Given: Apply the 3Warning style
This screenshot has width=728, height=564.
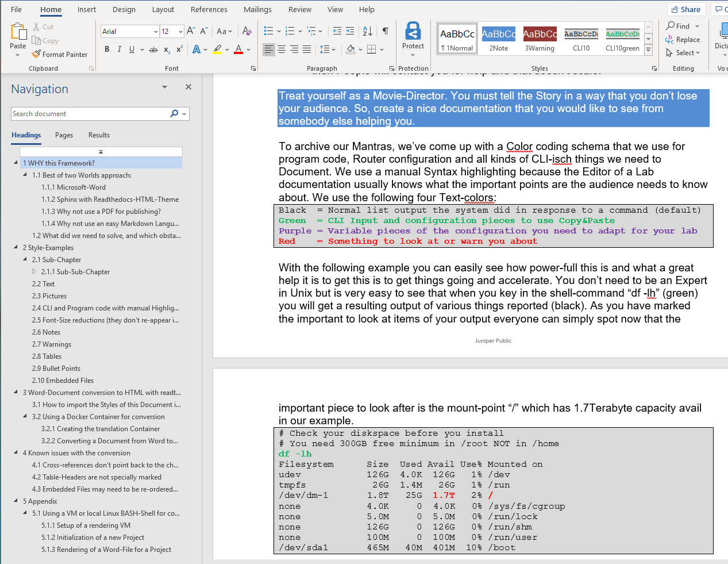Looking at the screenshot, I should coord(540,39).
